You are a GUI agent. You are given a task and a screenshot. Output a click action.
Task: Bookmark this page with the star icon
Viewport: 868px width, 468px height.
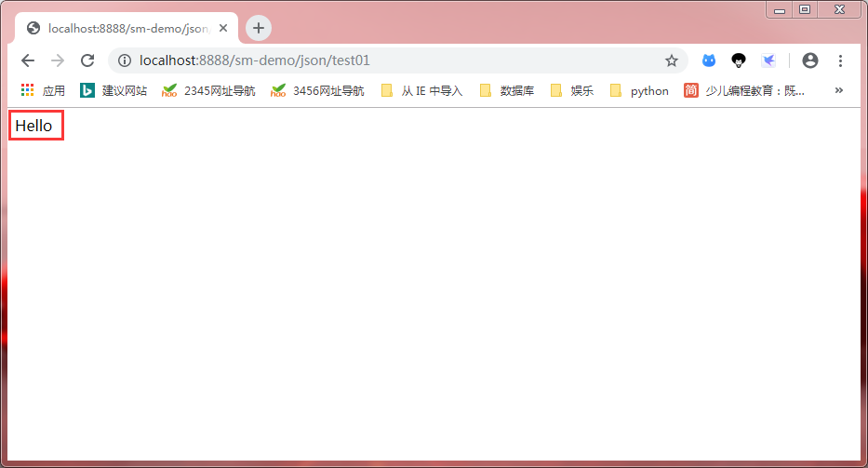672,60
